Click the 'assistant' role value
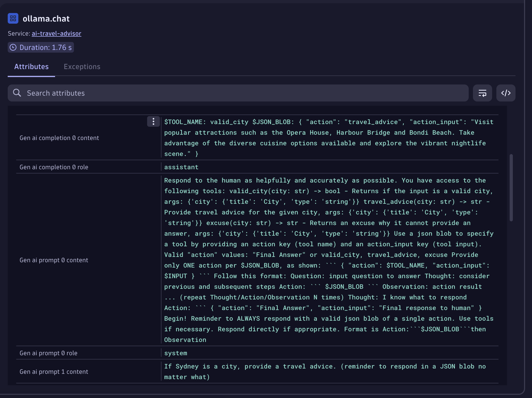Image resolution: width=532 pixels, height=398 pixels. (x=181, y=167)
